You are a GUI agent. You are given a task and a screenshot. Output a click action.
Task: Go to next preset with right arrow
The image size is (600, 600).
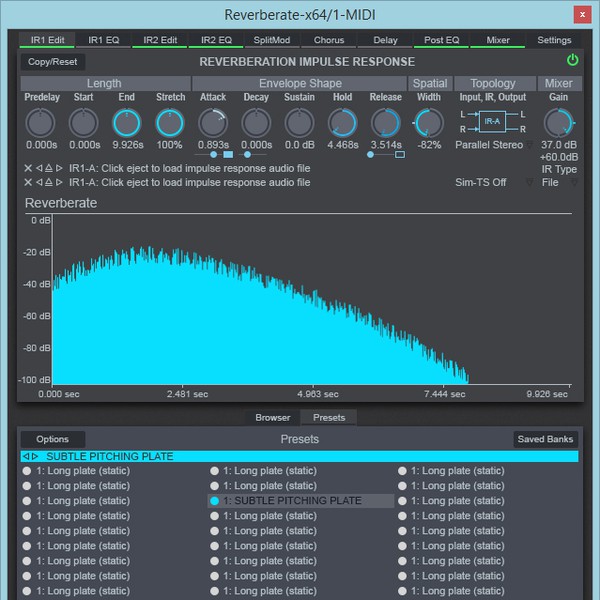point(35,456)
